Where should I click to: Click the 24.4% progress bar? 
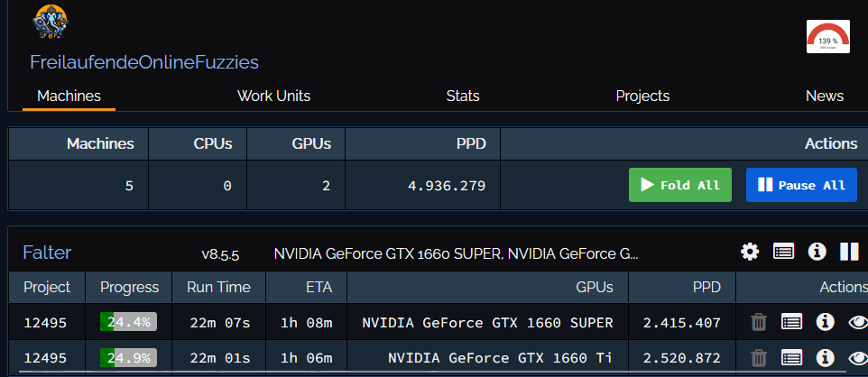[128, 322]
